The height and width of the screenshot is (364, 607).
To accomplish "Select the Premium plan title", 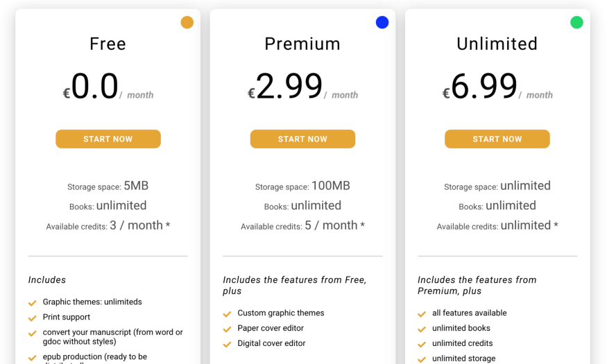I will pyautogui.click(x=302, y=44).
